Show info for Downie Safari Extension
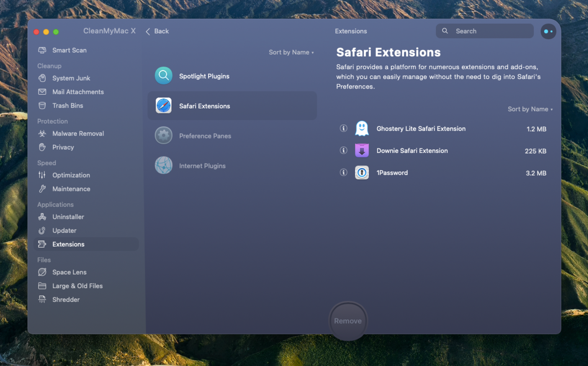Viewport: 588px width, 366px height. [343, 150]
